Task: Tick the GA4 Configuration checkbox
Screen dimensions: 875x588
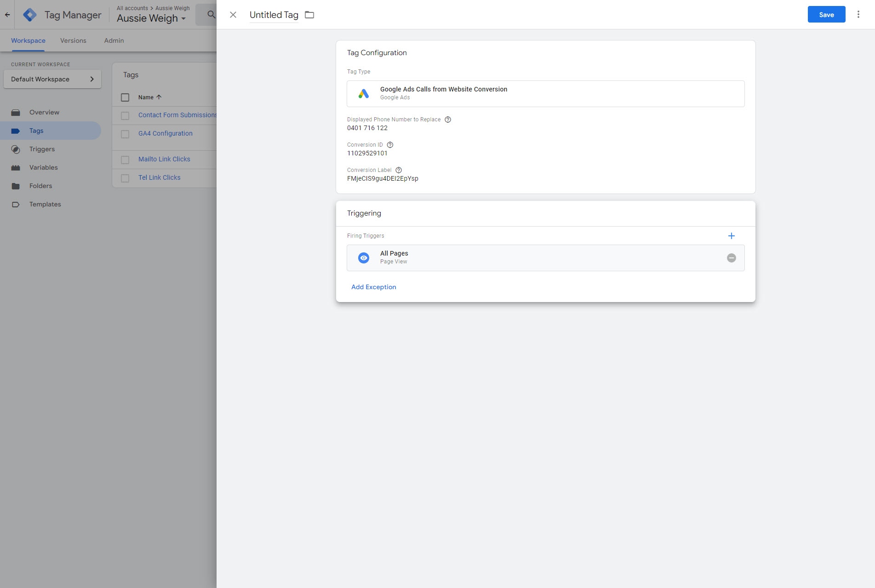Action: [x=125, y=134]
